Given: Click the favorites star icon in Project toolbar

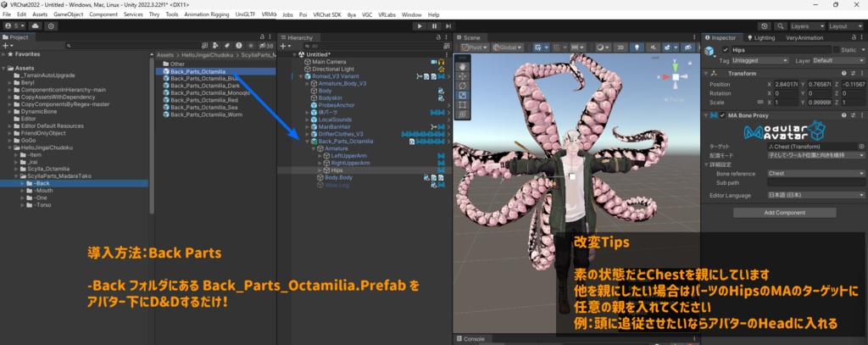Looking at the screenshot, I should [x=251, y=46].
